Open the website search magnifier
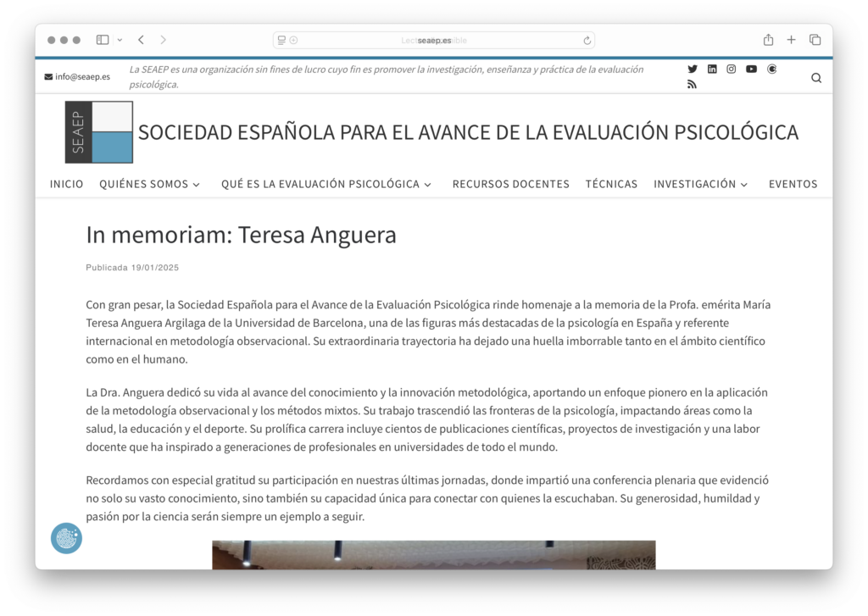 pos(816,78)
